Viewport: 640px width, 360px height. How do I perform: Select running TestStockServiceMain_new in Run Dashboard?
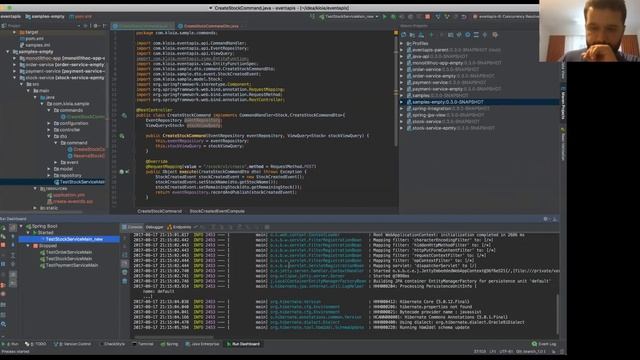coord(74,239)
